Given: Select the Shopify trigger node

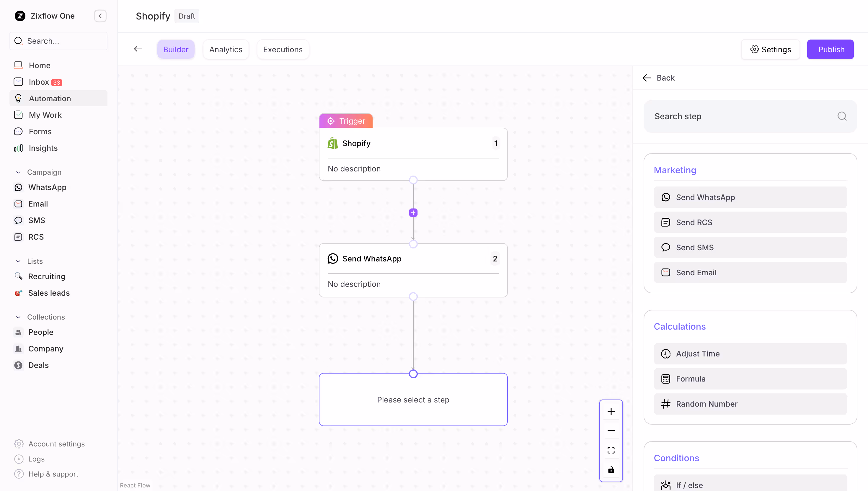Looking at the screenshot, I should [413, 154].
